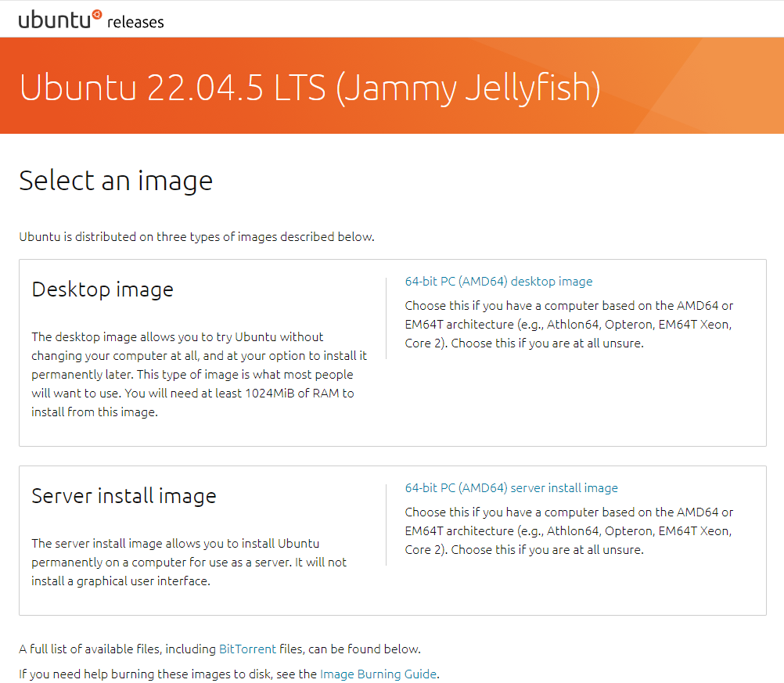The width and height of the screenshot is (784, 683).
Task: Click the server install image description paragraph
Action: (x=189, y=562)
